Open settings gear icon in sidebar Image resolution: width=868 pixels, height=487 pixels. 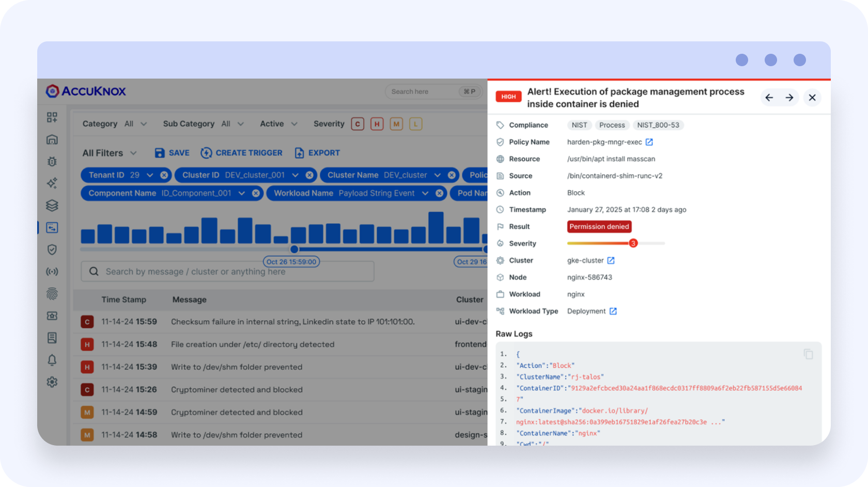pos(52,382)
